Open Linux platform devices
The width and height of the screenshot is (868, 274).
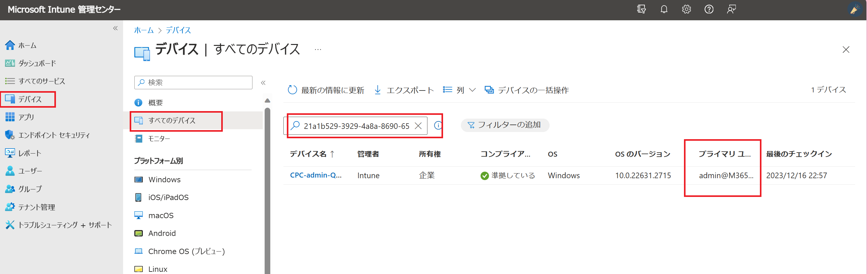[151, 269]
